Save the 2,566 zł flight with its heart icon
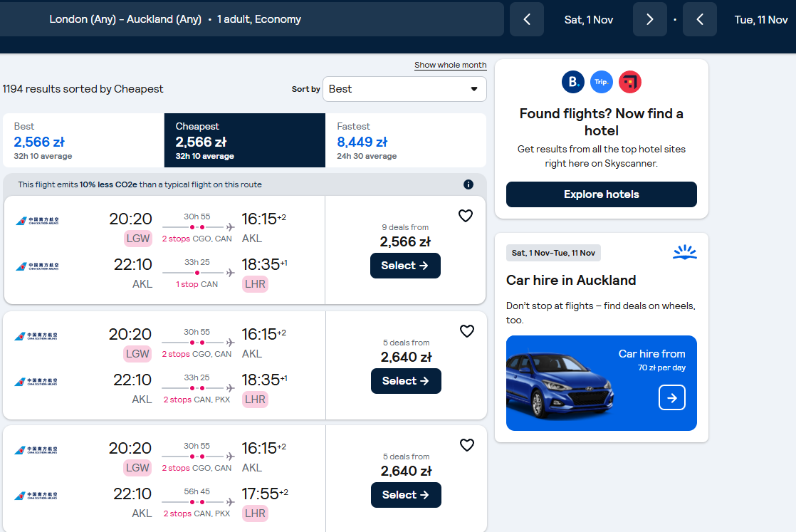This screenshot has height=532, width=796. pos(466,216)
